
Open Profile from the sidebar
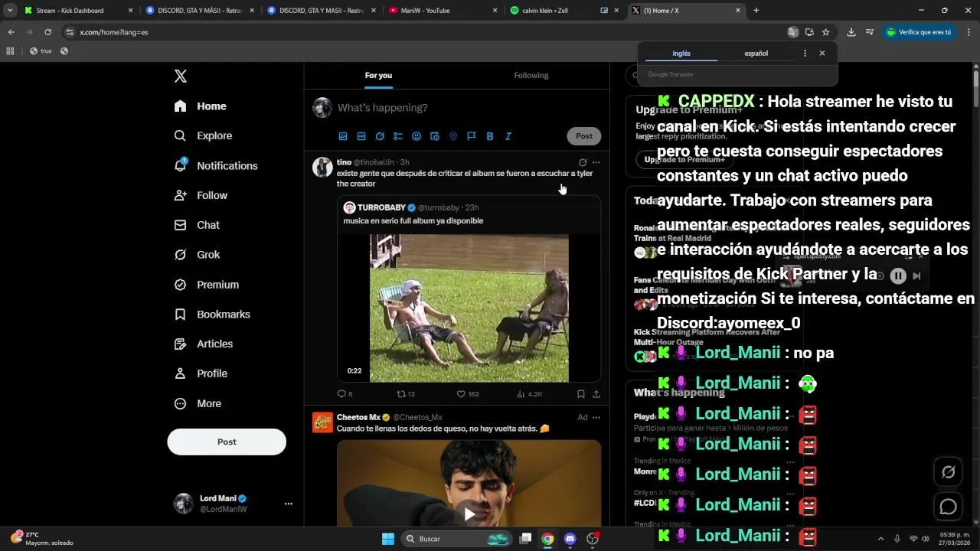tap(201, 373)
